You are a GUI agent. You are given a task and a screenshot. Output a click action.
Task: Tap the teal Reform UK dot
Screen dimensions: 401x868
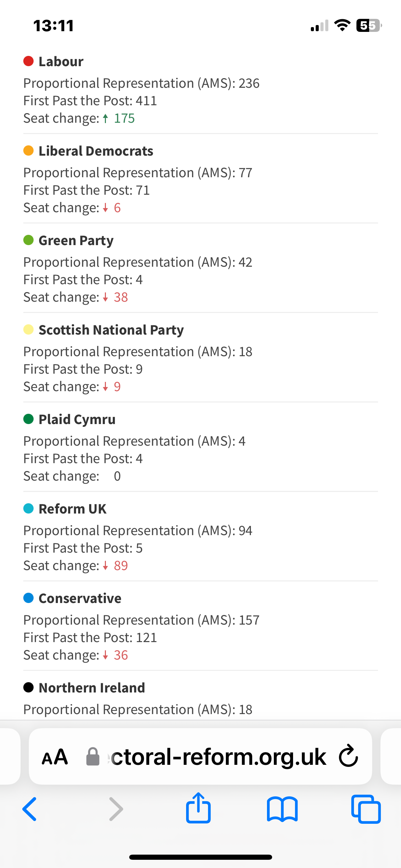[28, 509]
